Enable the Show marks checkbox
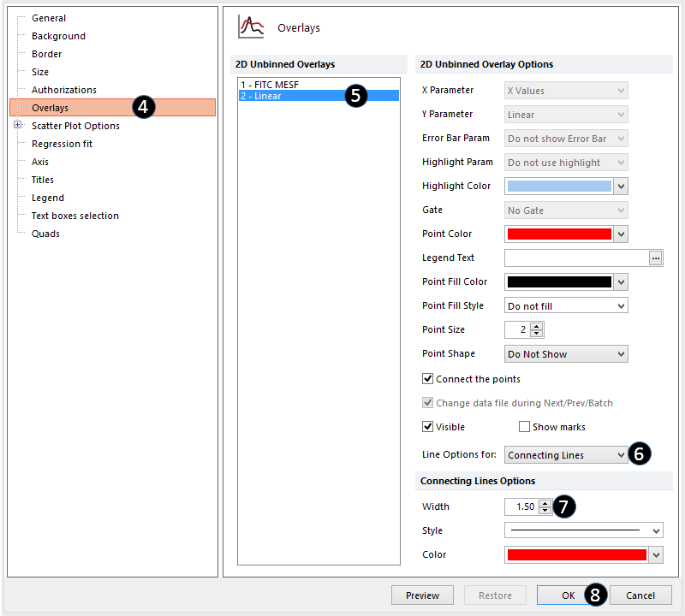 [x=525, y=427]
